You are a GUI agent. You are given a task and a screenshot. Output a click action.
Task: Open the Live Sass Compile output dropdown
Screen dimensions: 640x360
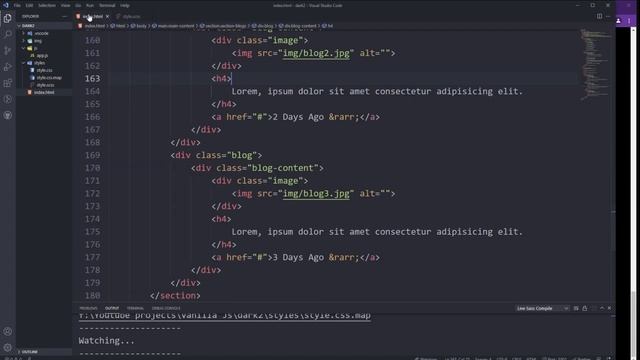(542, 308)
